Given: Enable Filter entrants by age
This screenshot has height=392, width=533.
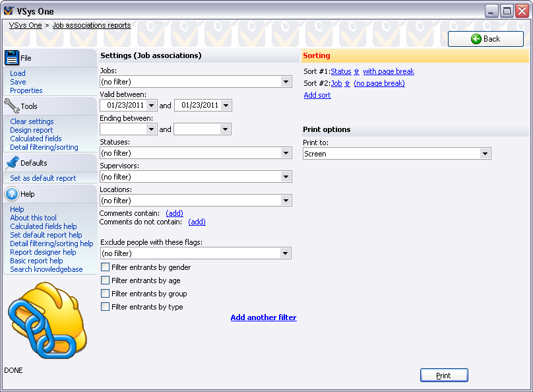Looking at the screenshot, I should click(x=106, y=280).
